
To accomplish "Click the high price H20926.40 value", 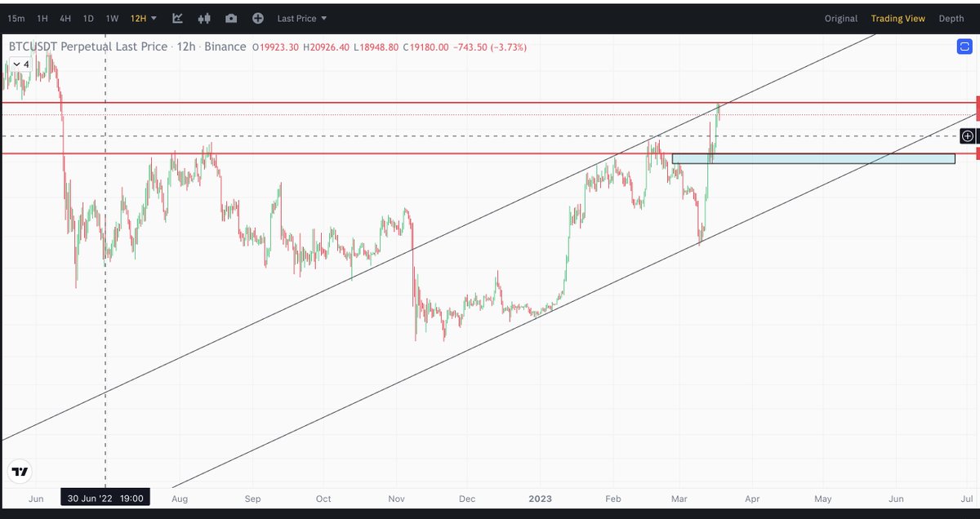I will (x=326, y=47).
